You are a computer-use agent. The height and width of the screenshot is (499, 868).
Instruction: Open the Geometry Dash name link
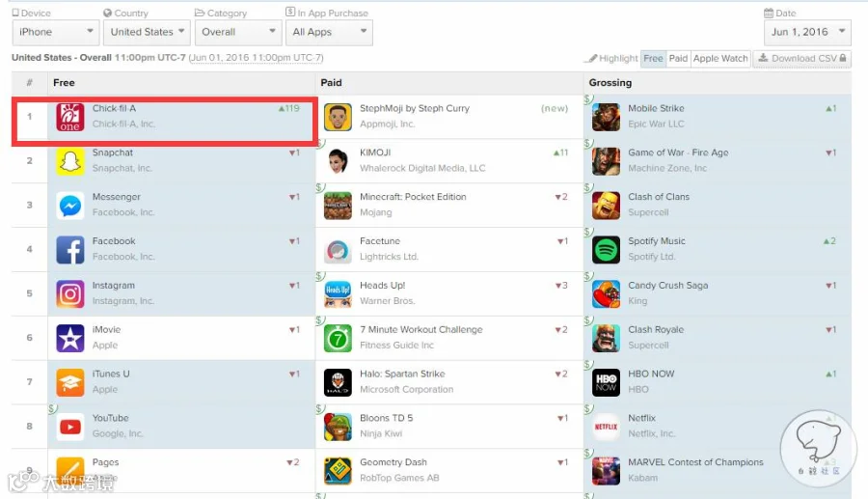[393, 462]
